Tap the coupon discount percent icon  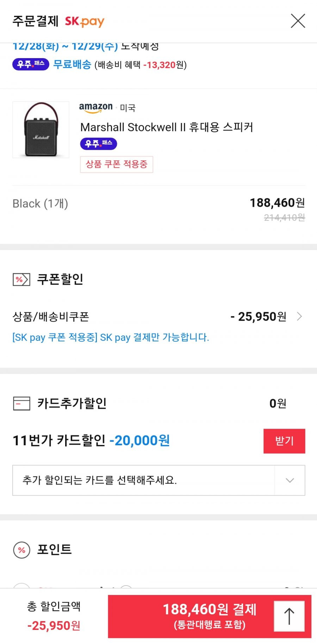coord(21,279)
